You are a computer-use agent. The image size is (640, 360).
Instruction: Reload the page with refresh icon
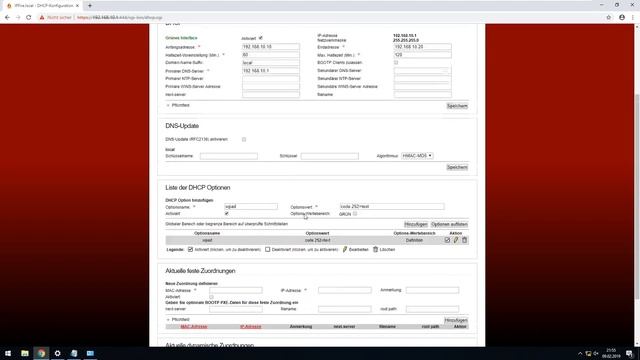click(29, 18)
